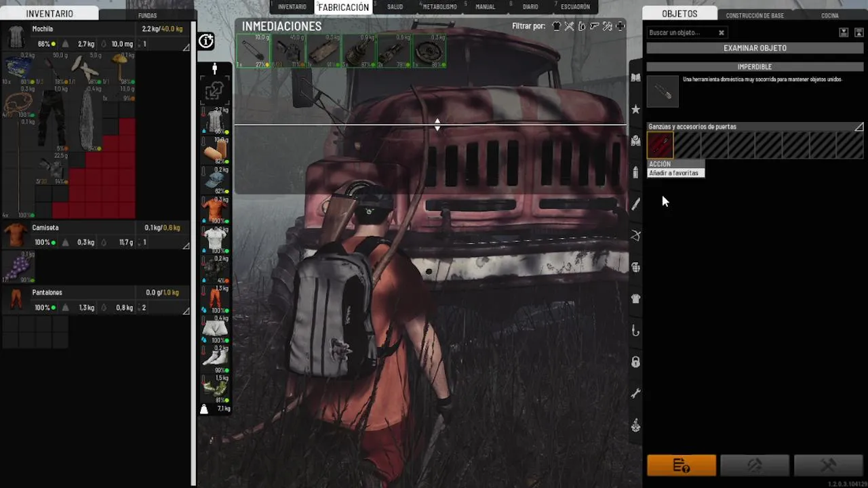Click the grey craft hammer button
868x488 pixels.
click(828, 465)
